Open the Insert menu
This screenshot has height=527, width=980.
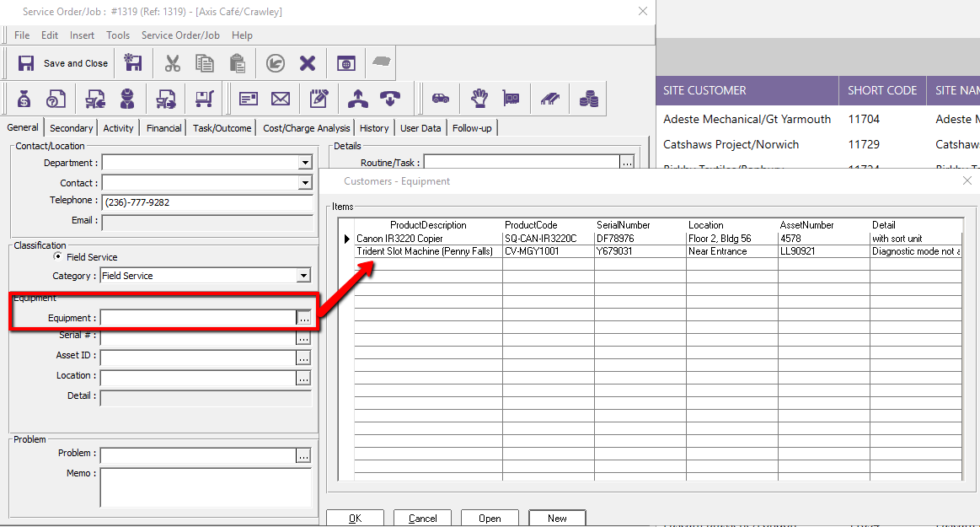(x=82, y=35)
